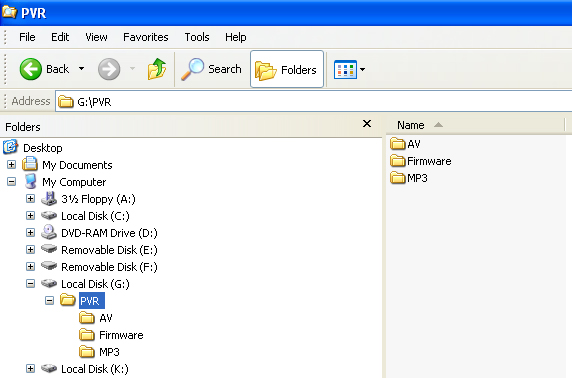Click the address bar showing G:\PVR
This screenshot has height=378, width=572.
pyautogui.click(x=314, y=101)
